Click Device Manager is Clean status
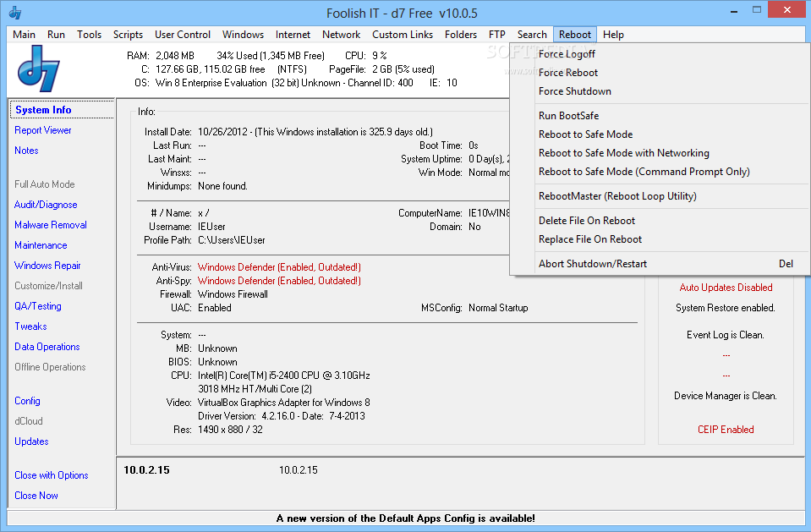The height and width of the screenshot is (532, 811). click(725, 396)
